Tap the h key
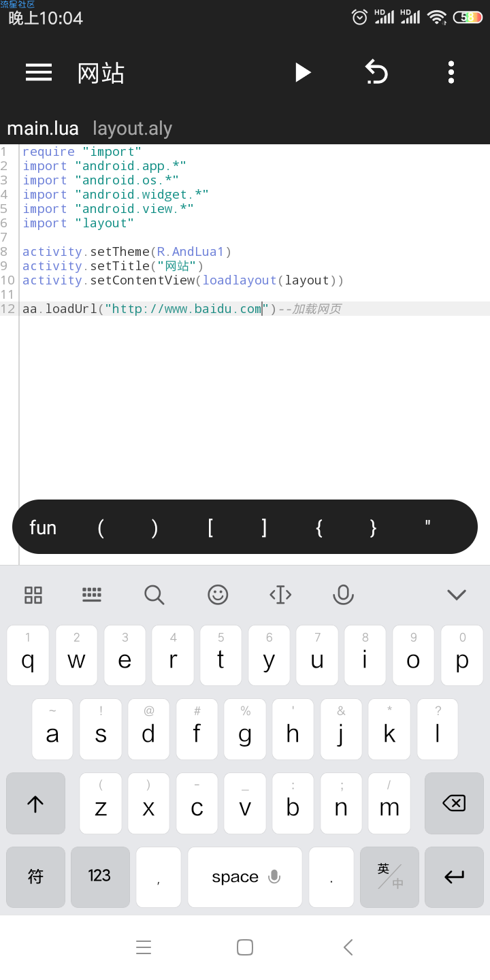The height and width of the screenshot is (980, 490). point(293,730)
